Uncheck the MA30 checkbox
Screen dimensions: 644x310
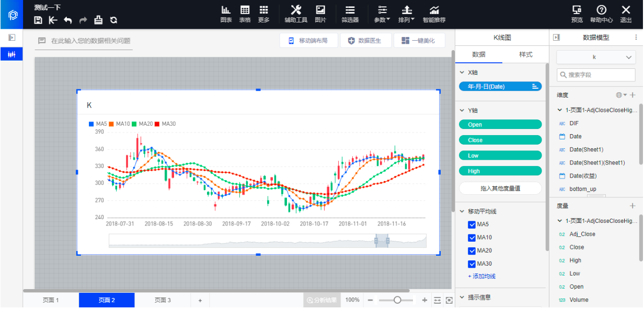[x=472, y=264]
